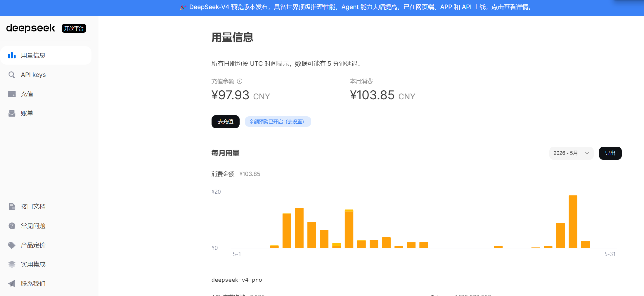Click the info icon next to 充值余额
Screen dimensions: 644x296
click(240, 81)
